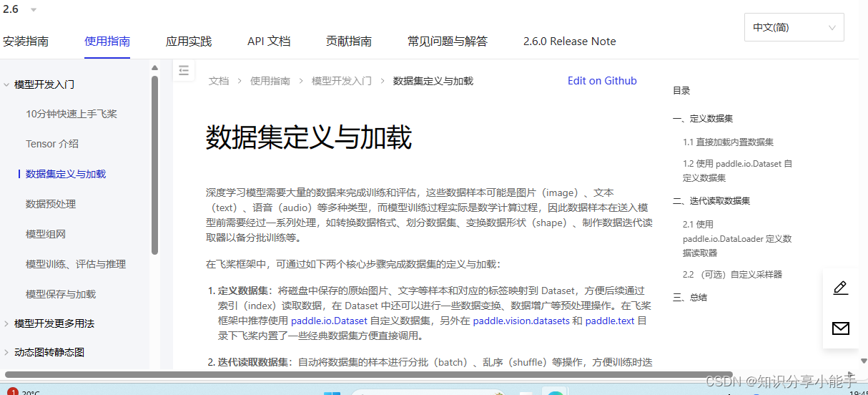Follow the paddle.io.Dataset link

pos(329,321)
